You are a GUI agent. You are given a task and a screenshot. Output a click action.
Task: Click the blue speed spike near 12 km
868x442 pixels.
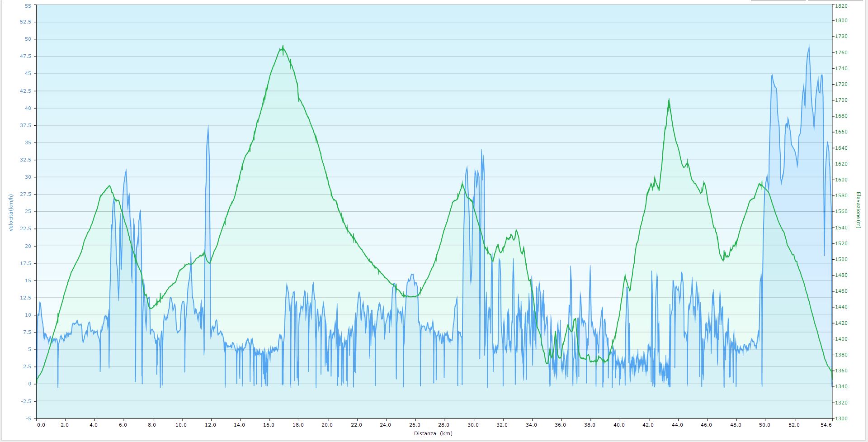(208, 126)
